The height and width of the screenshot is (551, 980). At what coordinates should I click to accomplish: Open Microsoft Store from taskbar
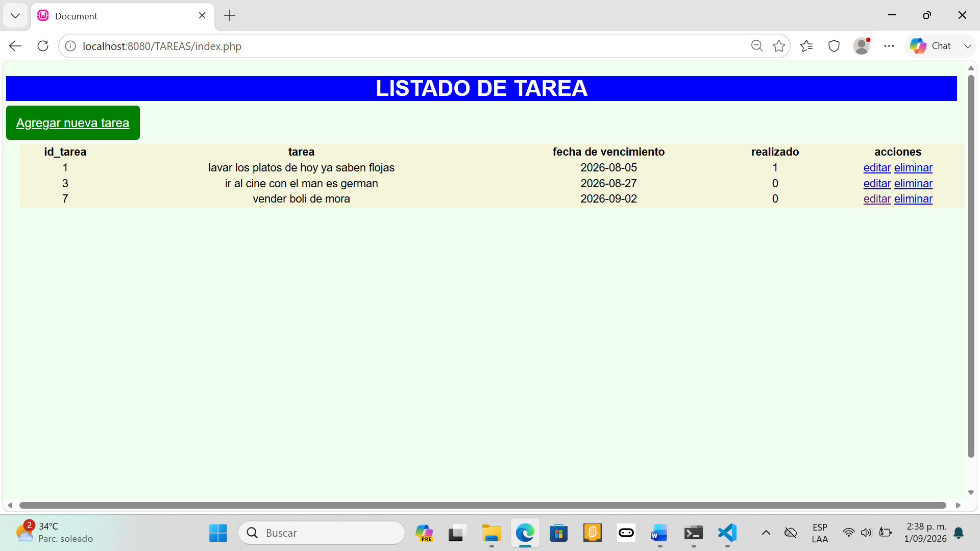coord(559,533)
